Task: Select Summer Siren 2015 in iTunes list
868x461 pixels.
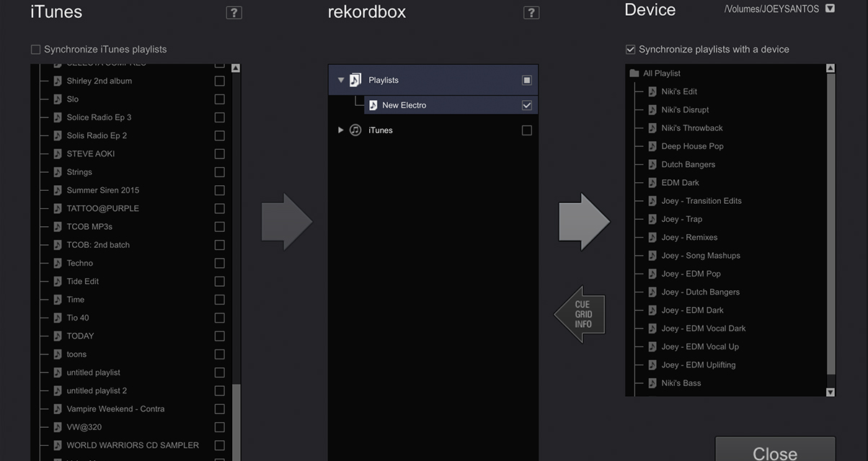Action: click(x=102, y=190)
